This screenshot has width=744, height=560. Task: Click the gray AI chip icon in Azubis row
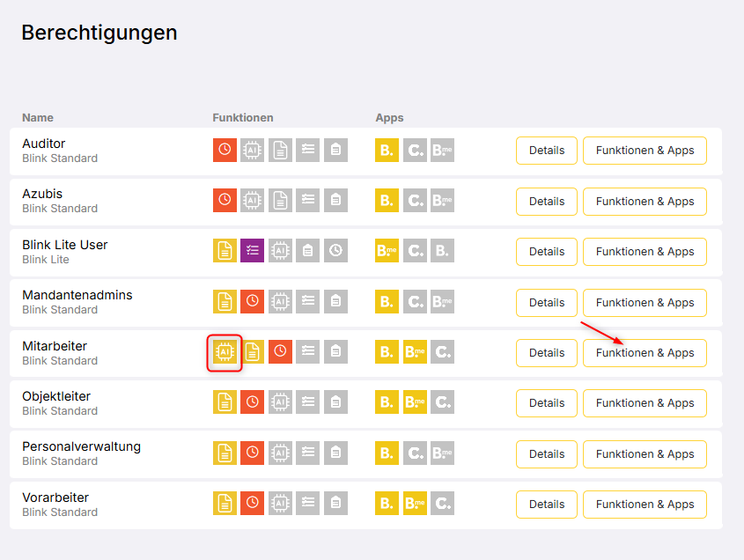252,201
